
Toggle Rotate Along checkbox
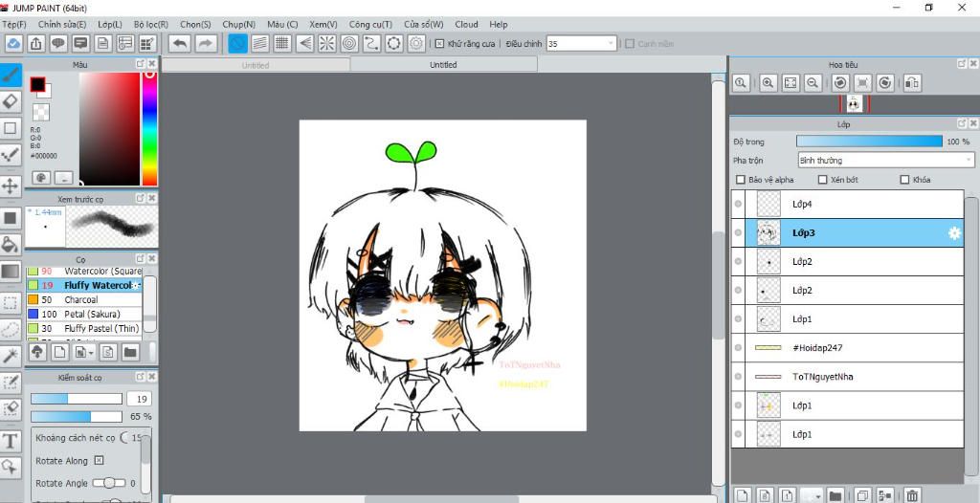99,461
